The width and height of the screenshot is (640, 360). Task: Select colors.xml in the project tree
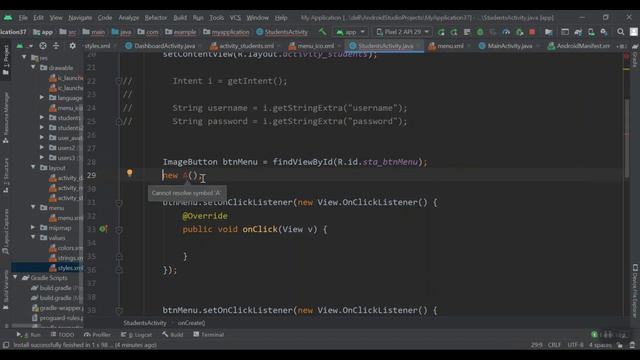point(65,248)
